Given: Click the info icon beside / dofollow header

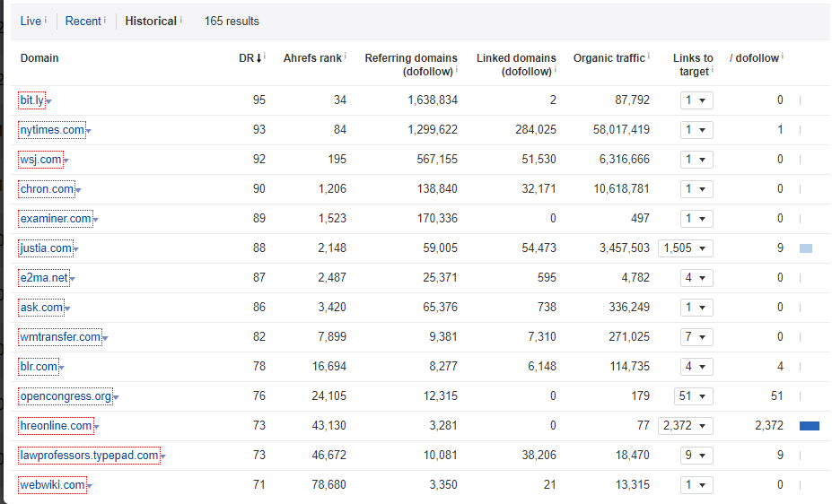Looking at the screenshot, I should (783, 56).
